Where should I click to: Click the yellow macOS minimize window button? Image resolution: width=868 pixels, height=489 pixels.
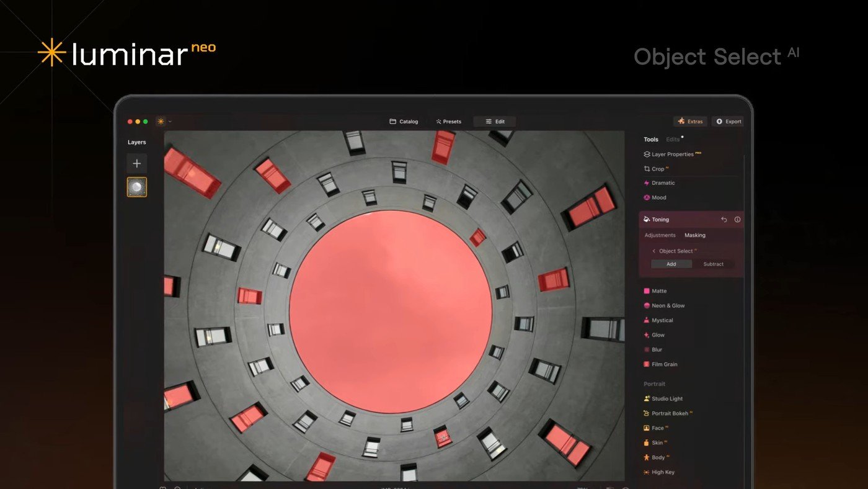pos(138,122)
